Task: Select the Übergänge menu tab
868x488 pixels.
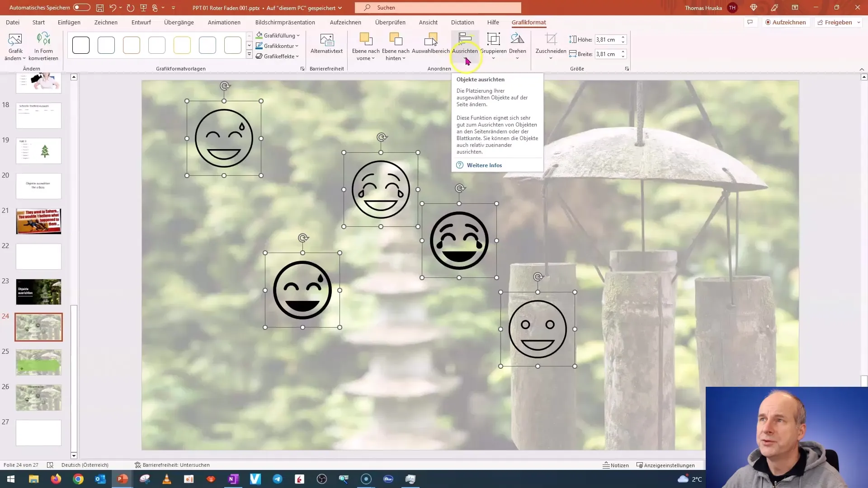Action: [178, 22]
